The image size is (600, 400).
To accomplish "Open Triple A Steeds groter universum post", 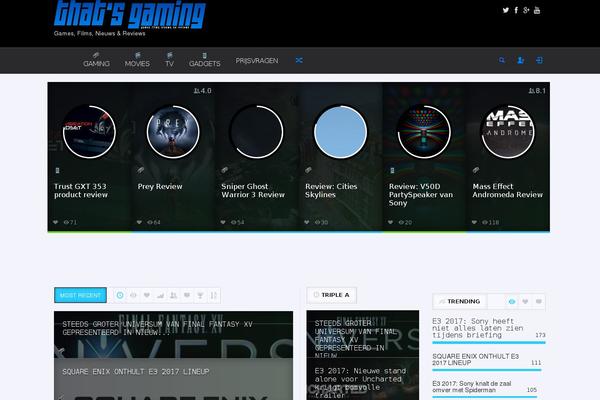I will [354, 339].
